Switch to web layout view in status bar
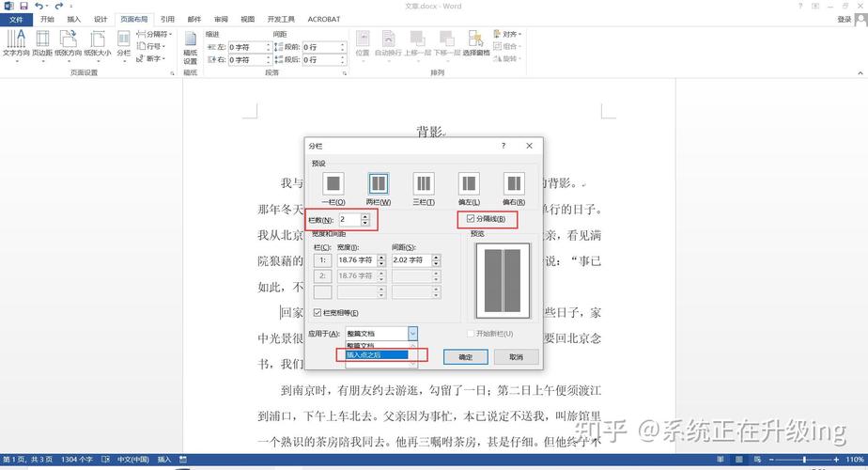Image resolution: width=868 pixels, height=470 pixels. (757, 460)
